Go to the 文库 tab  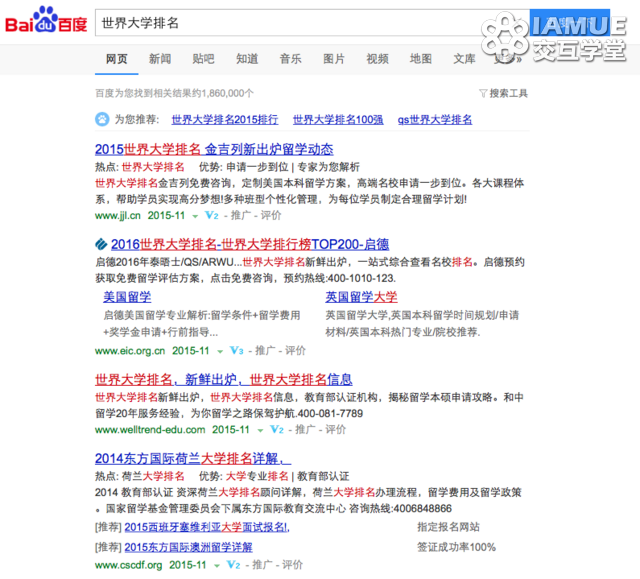pos(464,59)
